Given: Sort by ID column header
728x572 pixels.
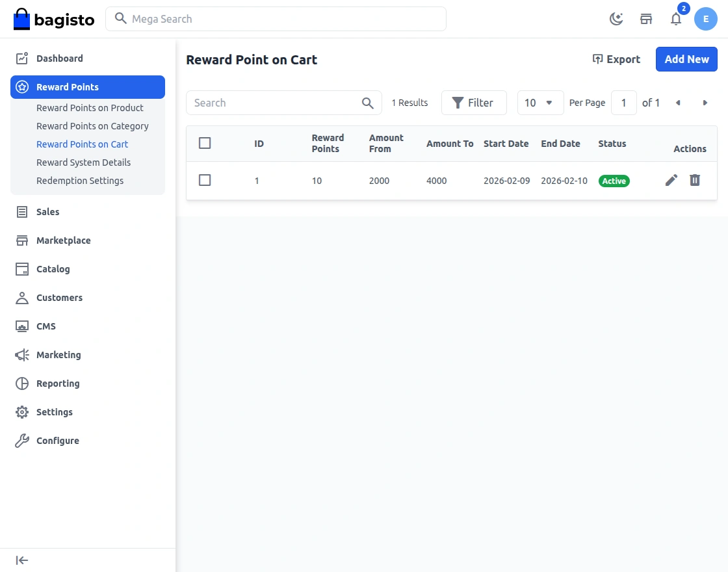Looking at the screenshot, I should point(259,144).
